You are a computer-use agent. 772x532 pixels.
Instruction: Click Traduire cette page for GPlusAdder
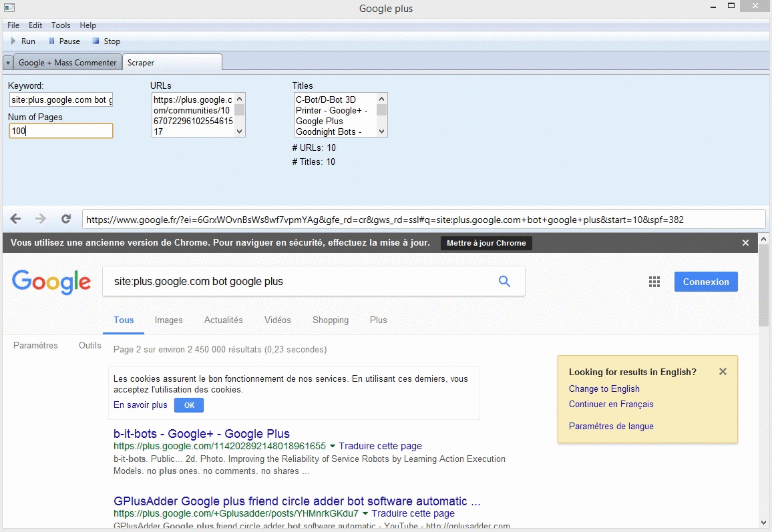413,513
